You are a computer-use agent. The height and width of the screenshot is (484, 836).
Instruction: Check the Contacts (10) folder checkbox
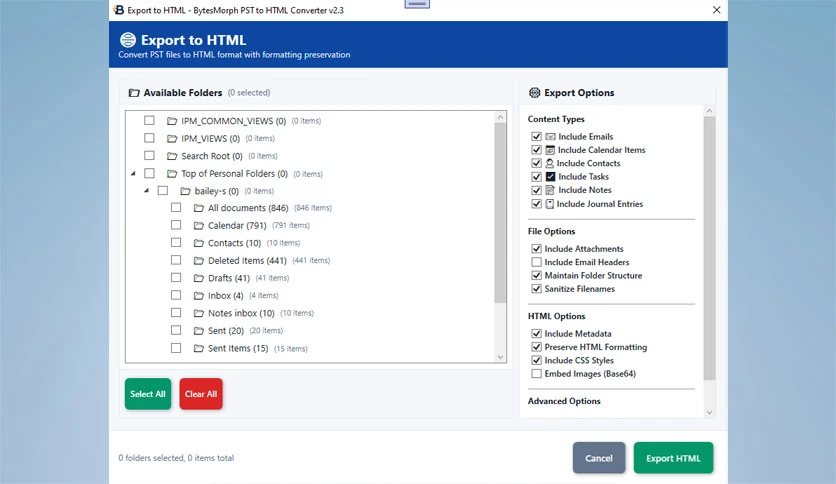[x=176, y=243]
